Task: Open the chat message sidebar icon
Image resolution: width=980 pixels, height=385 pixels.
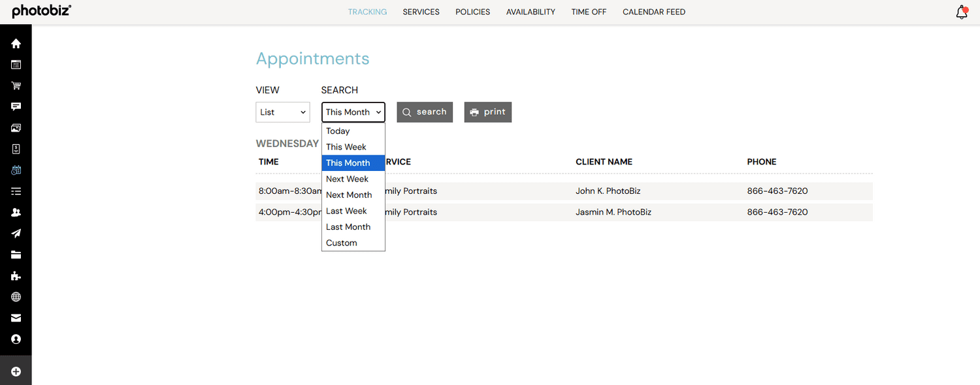Action: tap(16, 106)
